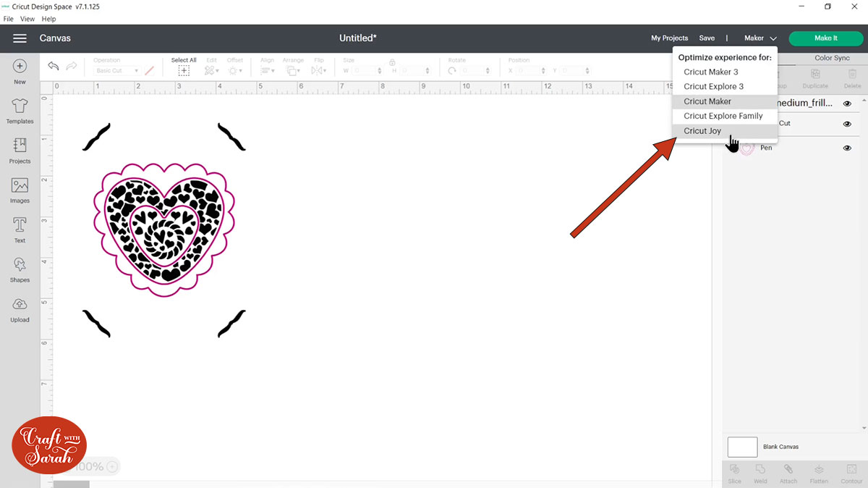Click the Pen layer heart thumbnail
The image size is (868, 488).
[x=747, y=148]
